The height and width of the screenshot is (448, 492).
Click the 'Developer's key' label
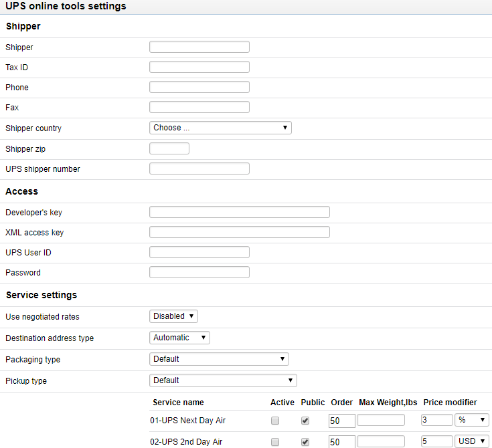34,213
